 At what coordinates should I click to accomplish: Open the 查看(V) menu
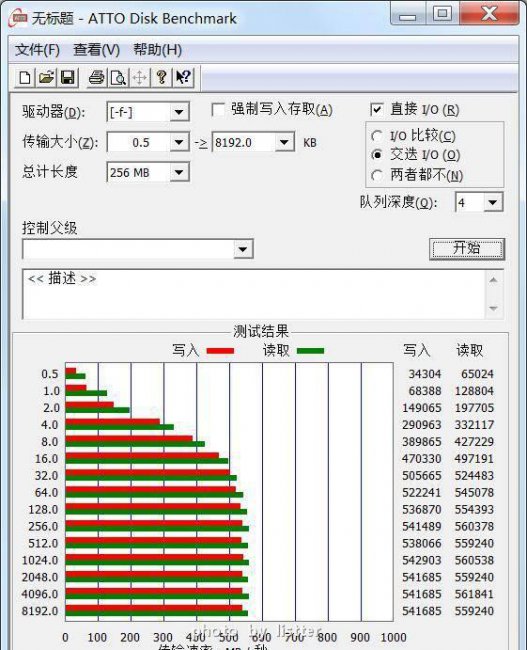(x=97, y=50)
